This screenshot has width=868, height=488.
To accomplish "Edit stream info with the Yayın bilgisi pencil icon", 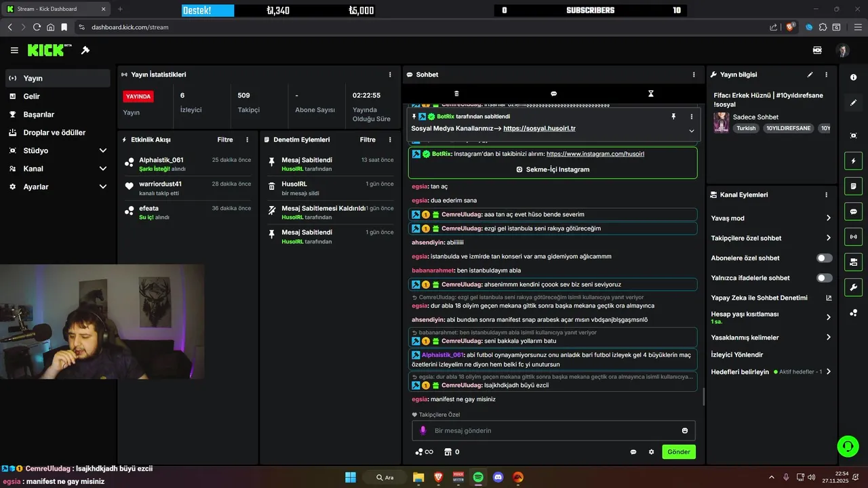I will point(810,75).
